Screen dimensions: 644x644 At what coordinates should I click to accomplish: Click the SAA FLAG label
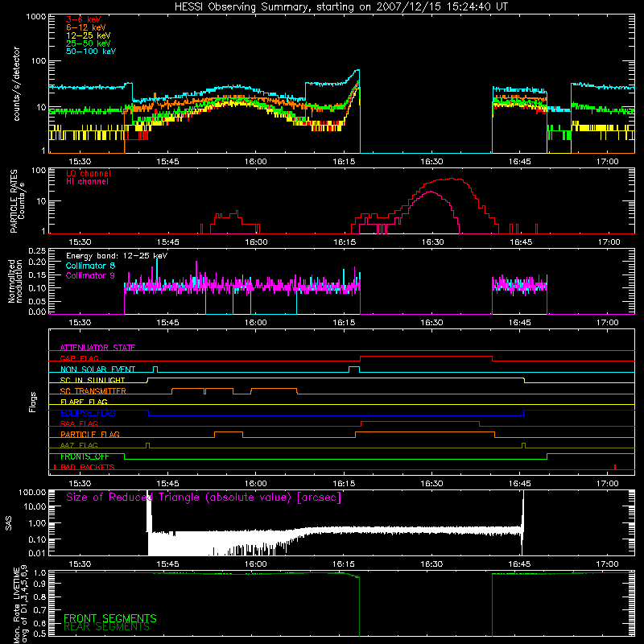click(x=79, y=423)
